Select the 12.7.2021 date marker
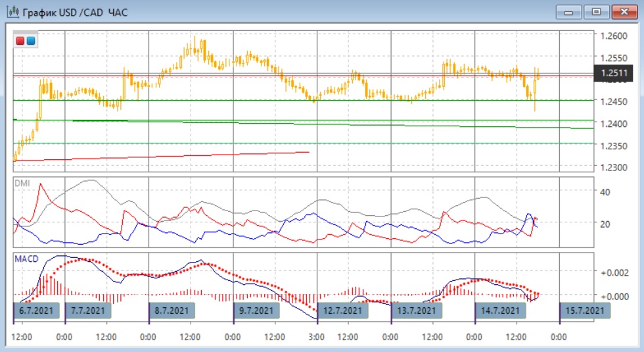 342,310
